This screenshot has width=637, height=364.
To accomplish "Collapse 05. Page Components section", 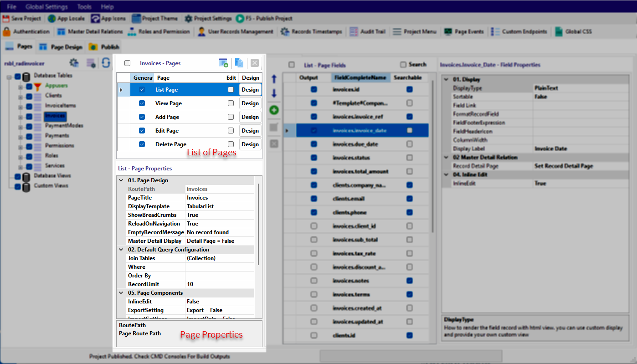I will coord(121,293).
